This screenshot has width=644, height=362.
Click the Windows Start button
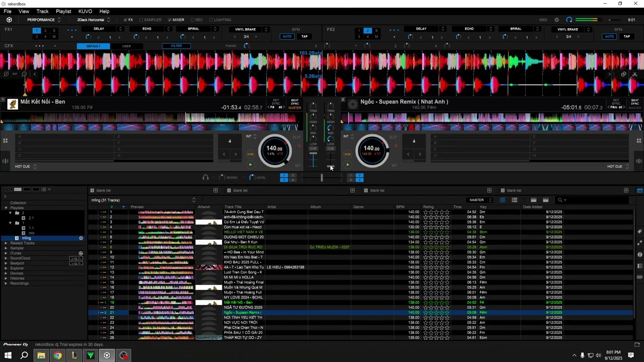8,355
